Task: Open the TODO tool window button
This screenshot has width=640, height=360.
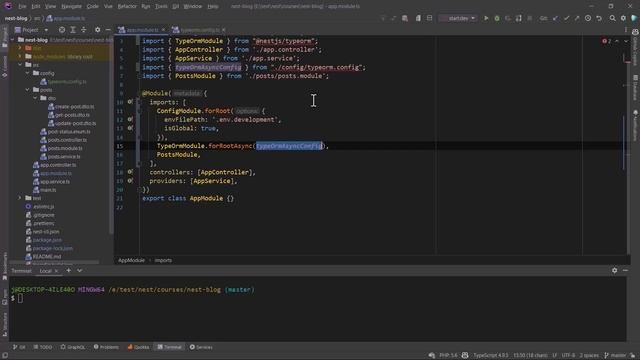Action: pos(42,347)
